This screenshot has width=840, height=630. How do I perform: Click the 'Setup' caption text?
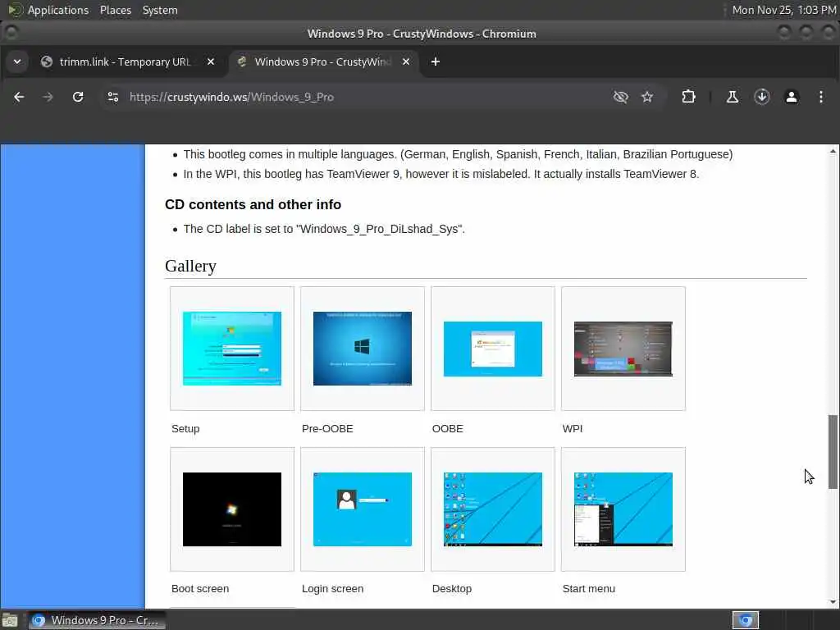tap(185, 428)
